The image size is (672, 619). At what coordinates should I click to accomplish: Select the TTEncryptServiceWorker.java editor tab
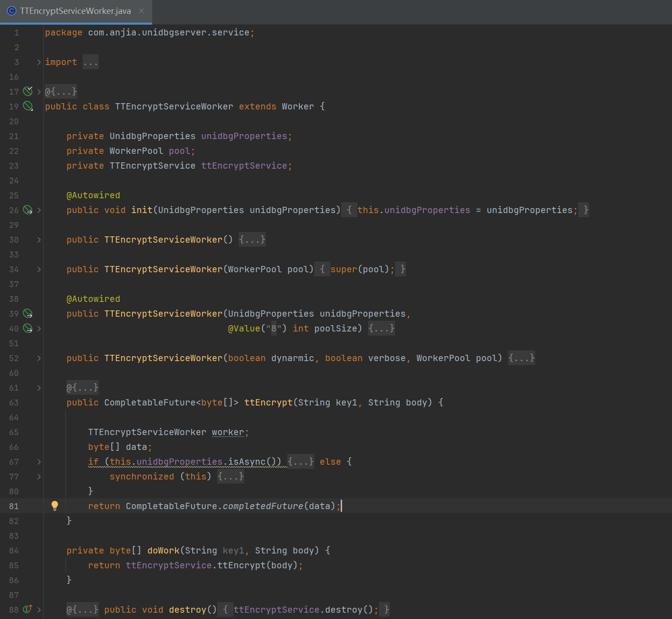point(76,11)
